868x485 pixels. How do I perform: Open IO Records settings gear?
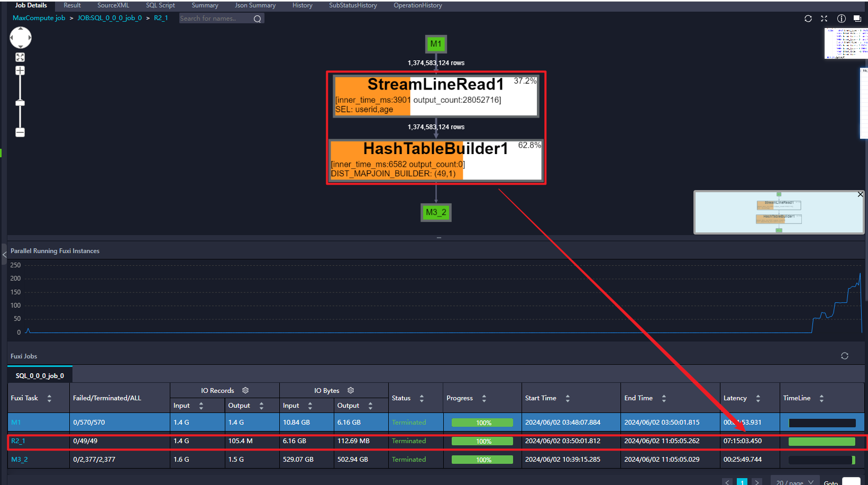pyautogui.click(x=245, y=390)
